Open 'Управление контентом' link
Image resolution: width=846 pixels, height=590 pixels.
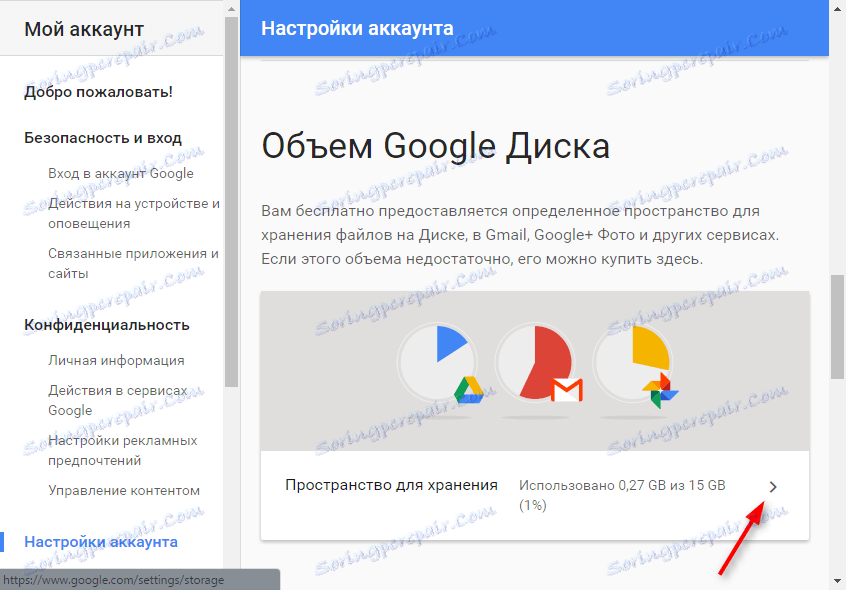tap(124, 490)
